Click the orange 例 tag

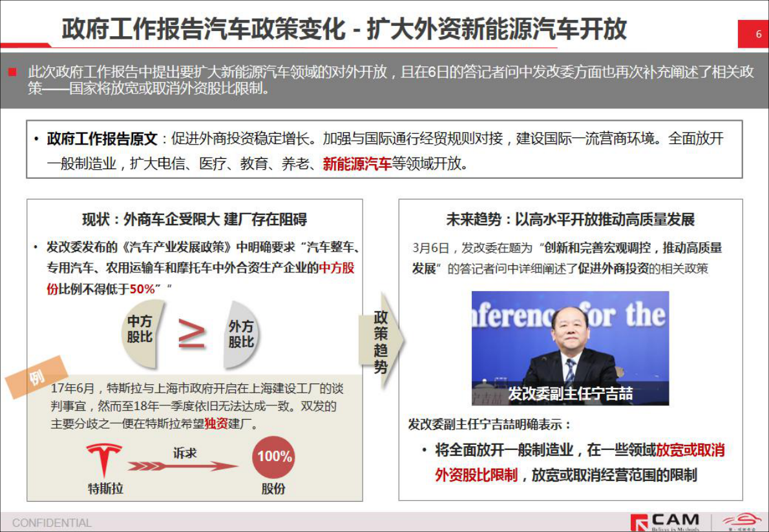pos(37,377)
